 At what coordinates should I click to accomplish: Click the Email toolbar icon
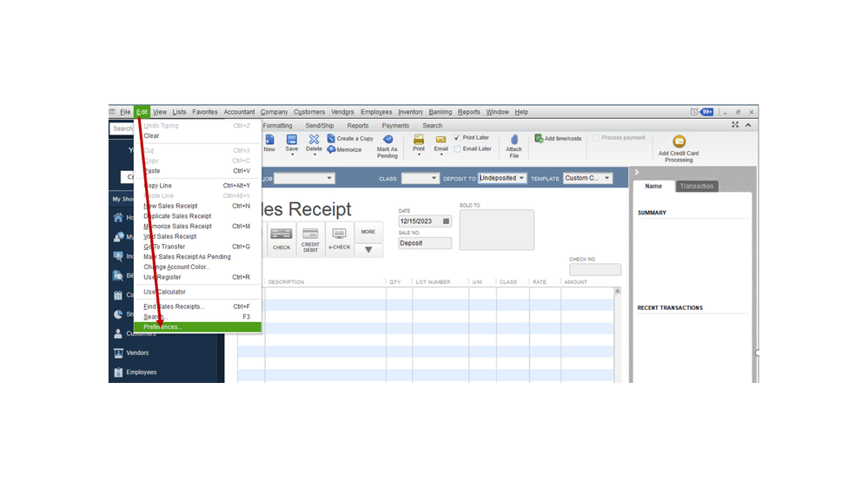pos(441,140)
